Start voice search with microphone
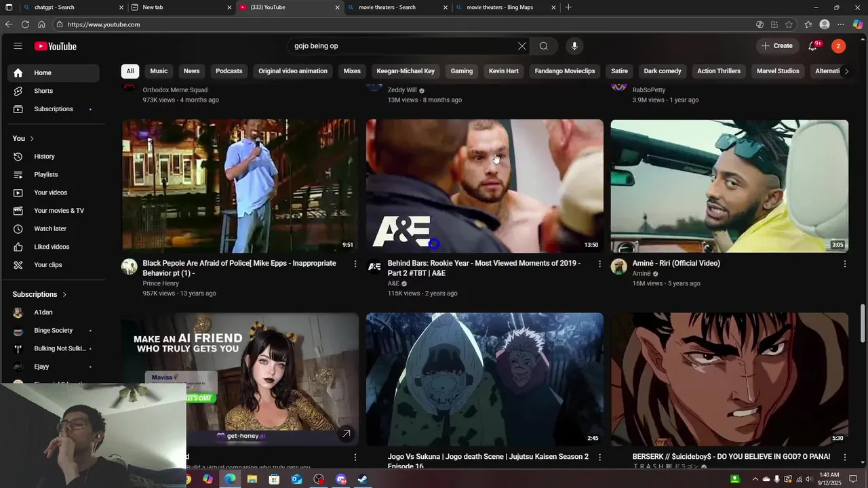The height and width of the screenshot is (488, 868). [574, 46]
